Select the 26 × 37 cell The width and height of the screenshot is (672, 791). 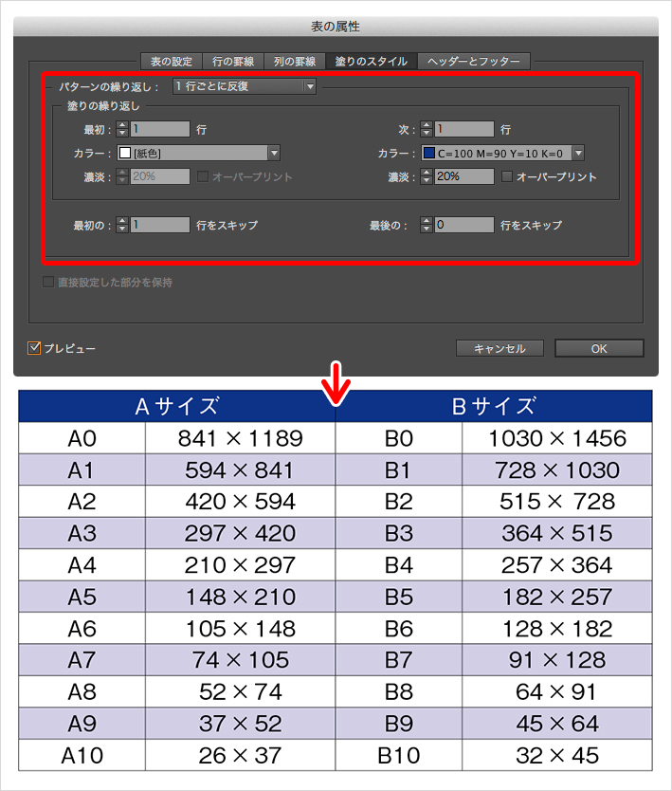click(240, 755)
